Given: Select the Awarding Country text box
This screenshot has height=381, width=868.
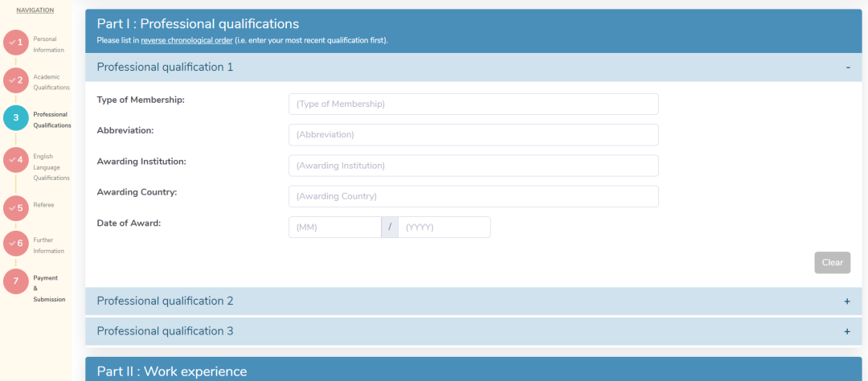Looking at the screenshot, I should point(473,196).
